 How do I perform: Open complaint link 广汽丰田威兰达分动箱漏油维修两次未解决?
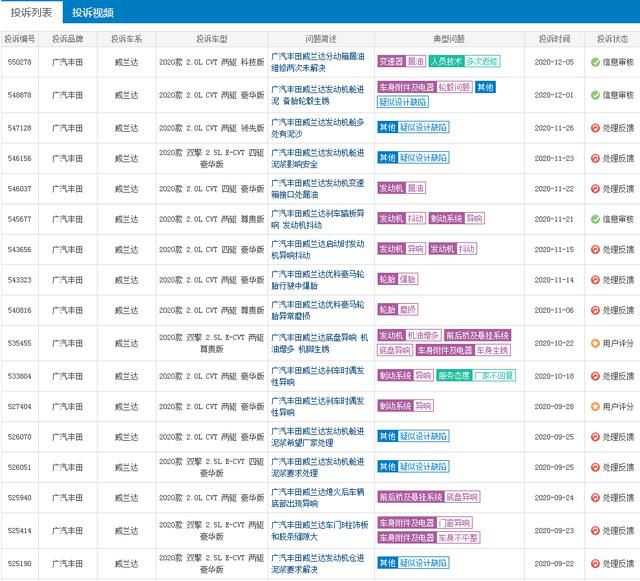[x=318, y=62]
